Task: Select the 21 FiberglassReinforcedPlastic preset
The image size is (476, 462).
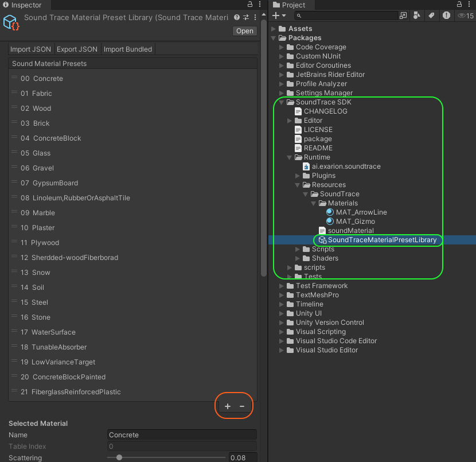Action: [133, 392]
